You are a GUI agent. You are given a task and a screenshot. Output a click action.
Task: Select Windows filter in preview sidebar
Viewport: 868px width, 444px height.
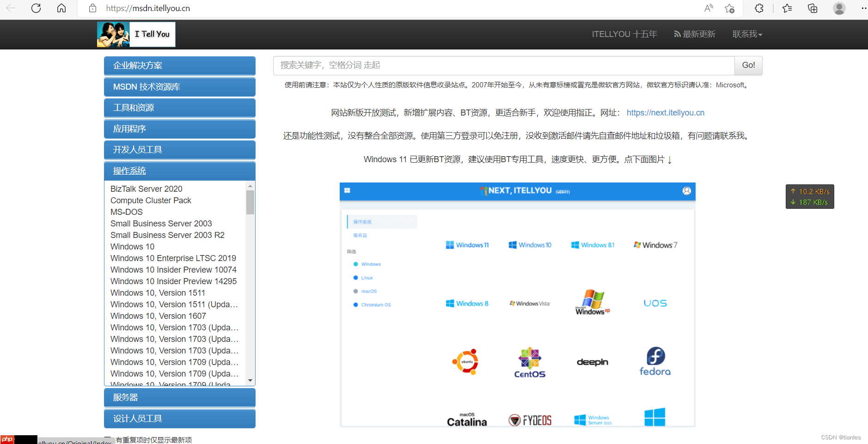point(367,264)
